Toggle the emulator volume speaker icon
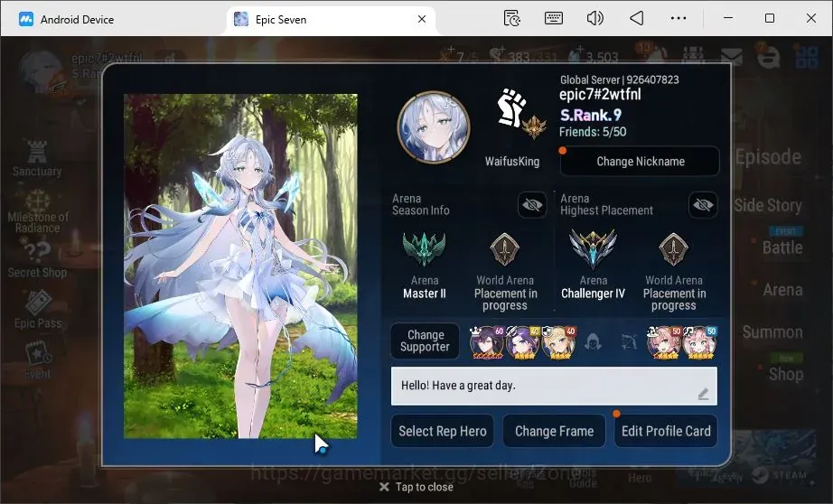This screenshot has width=833, height=504. (595, 19)
